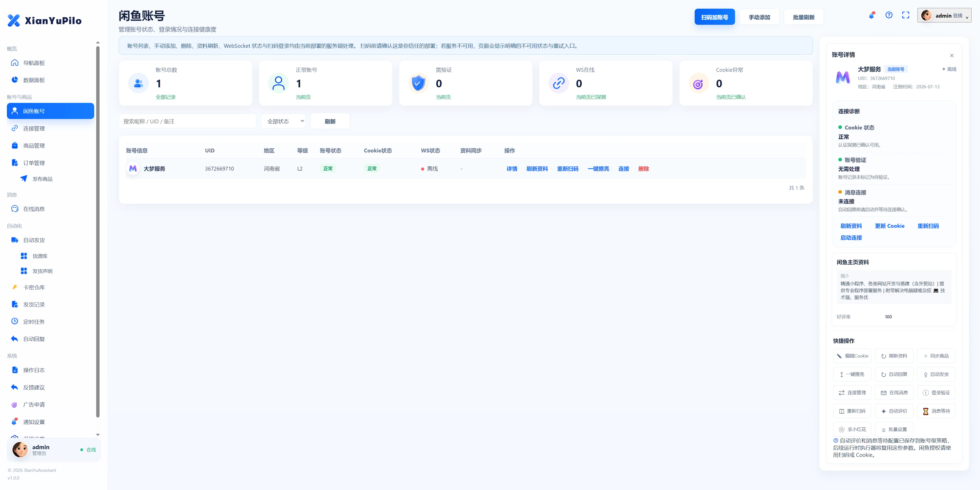Click the 编辑Cookie quick action
Viewport: 980px width, 490px height.
(x=852, y=356)
